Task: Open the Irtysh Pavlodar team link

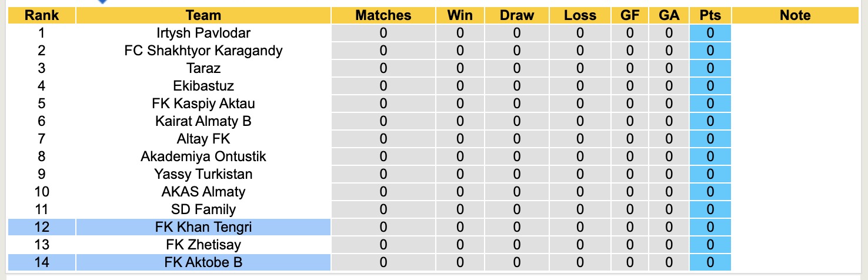Action: tap(203, 33)
